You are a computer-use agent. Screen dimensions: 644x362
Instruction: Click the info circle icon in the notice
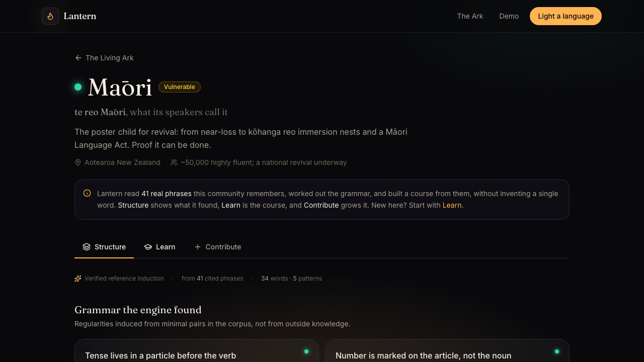[87, 193]
